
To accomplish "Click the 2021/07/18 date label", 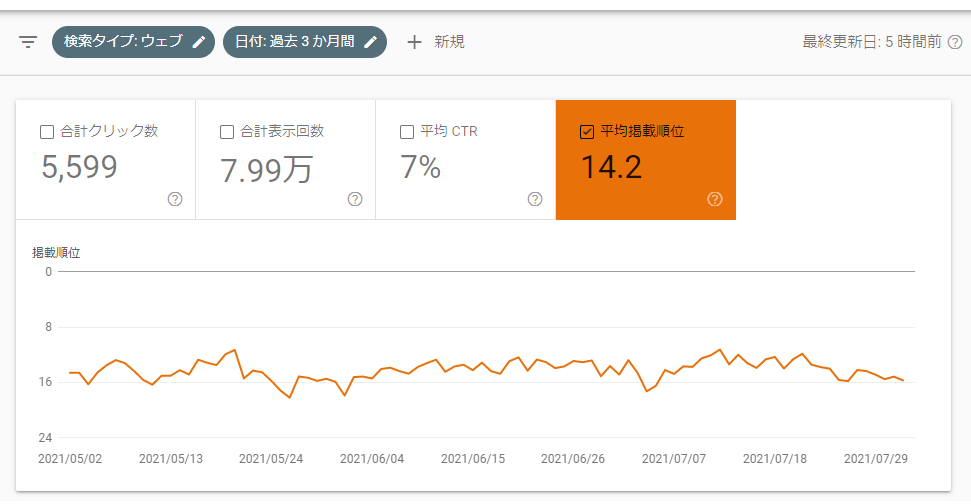I will click(x=775, y=459).
